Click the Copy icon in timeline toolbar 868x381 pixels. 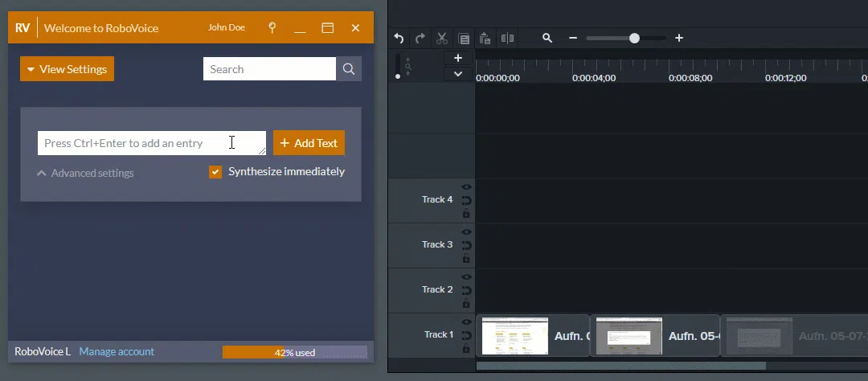click(464, 39)
